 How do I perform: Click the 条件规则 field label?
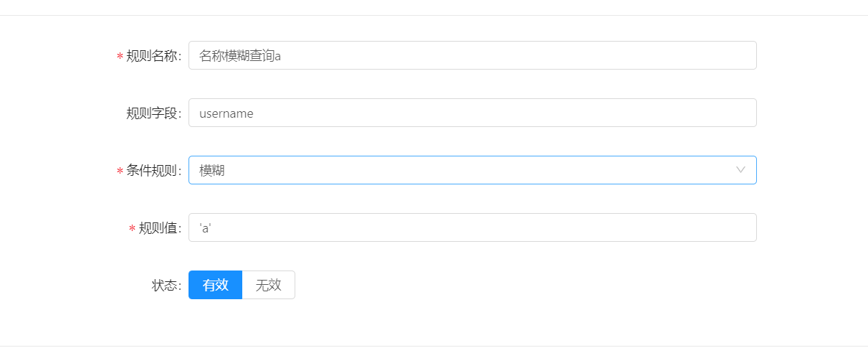[x=151, y=171]
